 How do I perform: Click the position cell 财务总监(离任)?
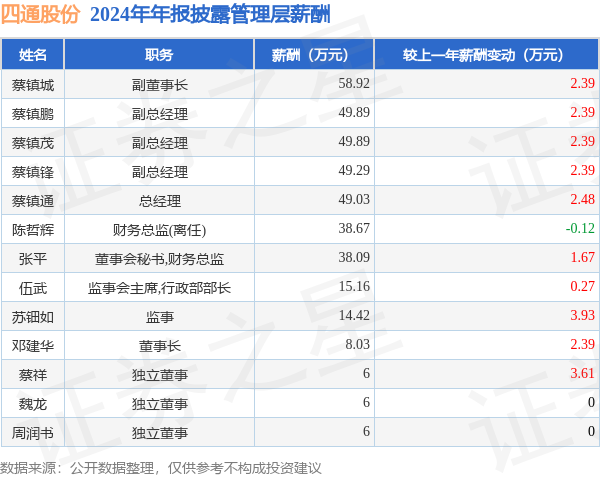pyautogui.click(x=160, y=230)
